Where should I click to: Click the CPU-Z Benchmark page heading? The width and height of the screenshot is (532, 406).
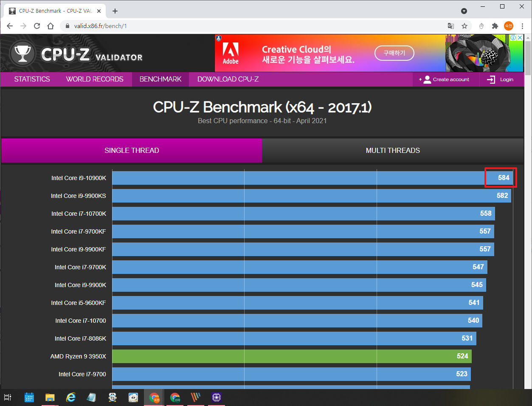point(262,107)
